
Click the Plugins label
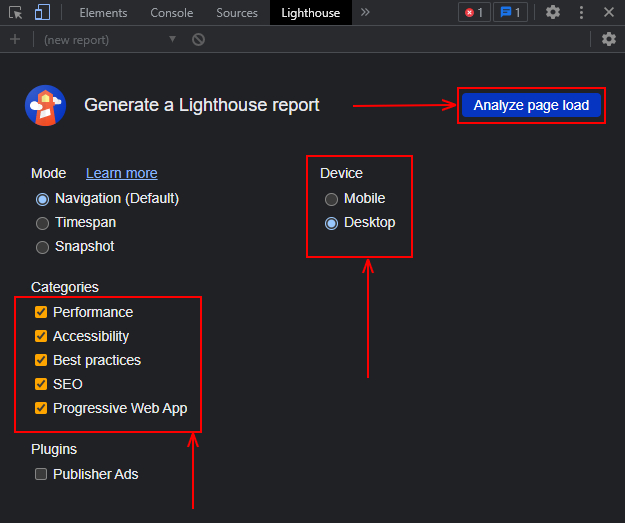coord(54,449)
